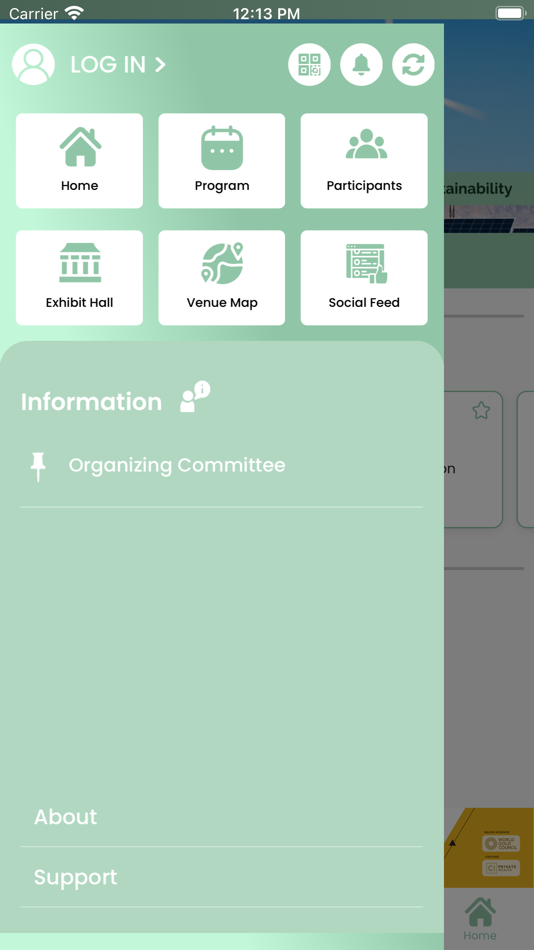Tap the Home tab in bottom bar

480,918
